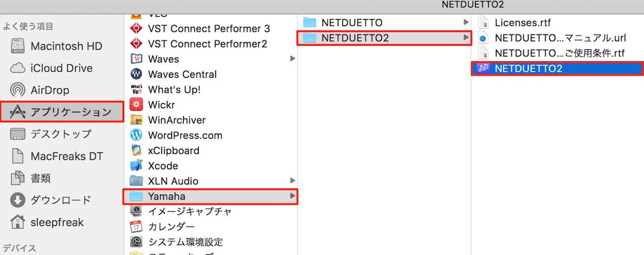Screen dimensions: 644x255
Task: Expand the NETDUETTO2 folder arrow
Action: point(466,38)
